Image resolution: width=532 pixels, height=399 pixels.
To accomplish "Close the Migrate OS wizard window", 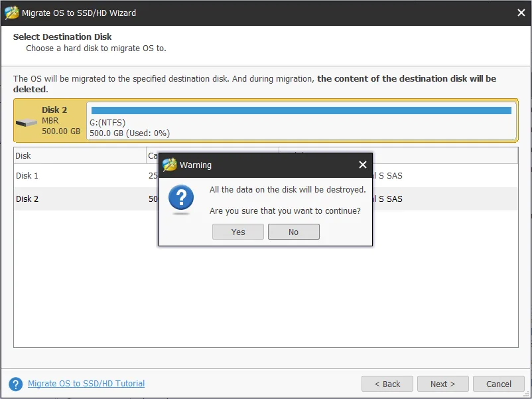I will (521, 13).
